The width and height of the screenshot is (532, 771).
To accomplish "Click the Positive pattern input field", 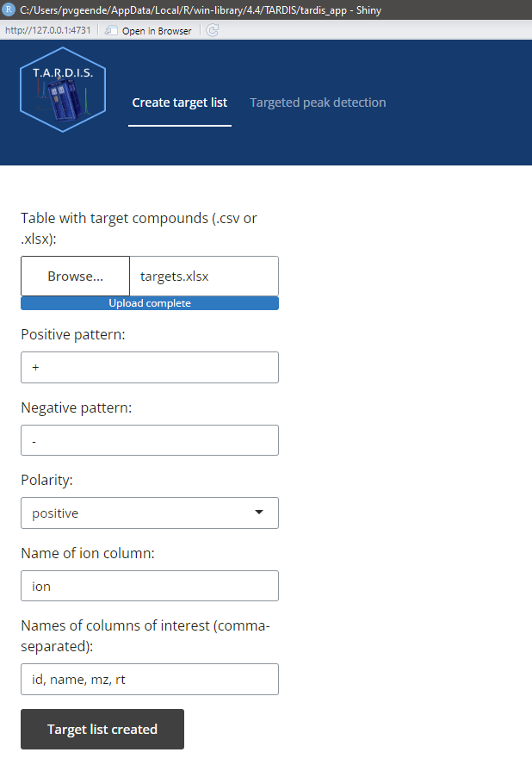I will 150,367.
